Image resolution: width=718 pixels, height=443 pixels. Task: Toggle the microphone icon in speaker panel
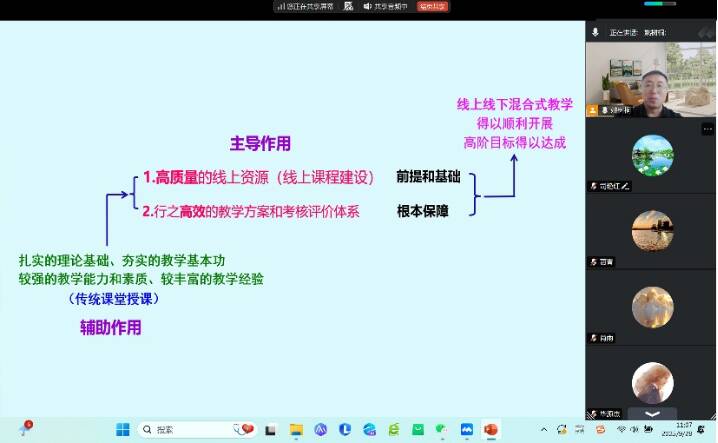click(x=595, y=32)
